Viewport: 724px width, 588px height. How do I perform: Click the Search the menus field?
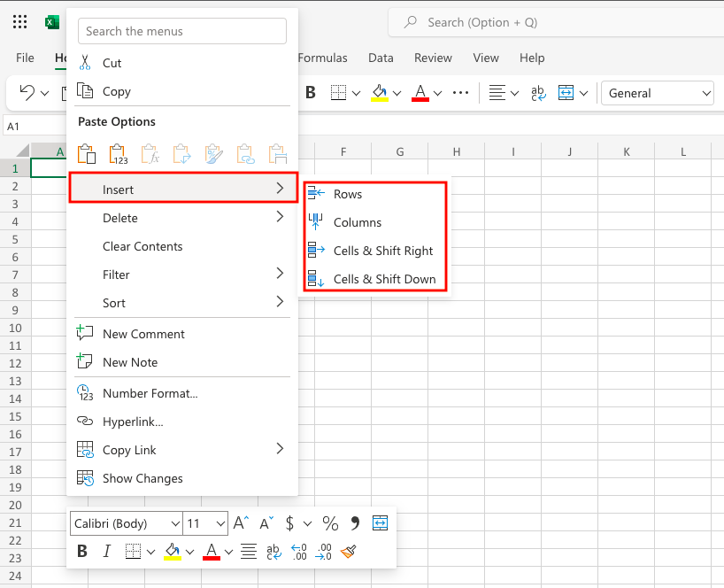coord(181,31)
